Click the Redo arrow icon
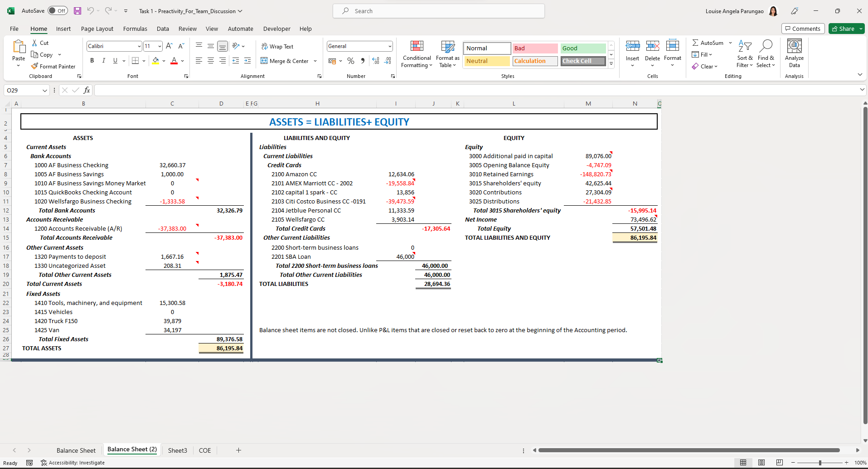This screenshot has height=469, width=868. tap(108, 11)
